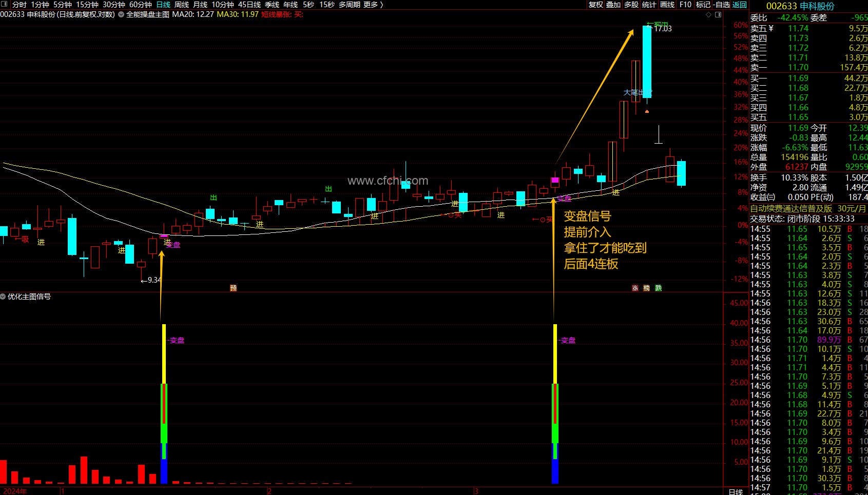
Task: Switch to the 分时 view
Action: (x=20, y=5)
